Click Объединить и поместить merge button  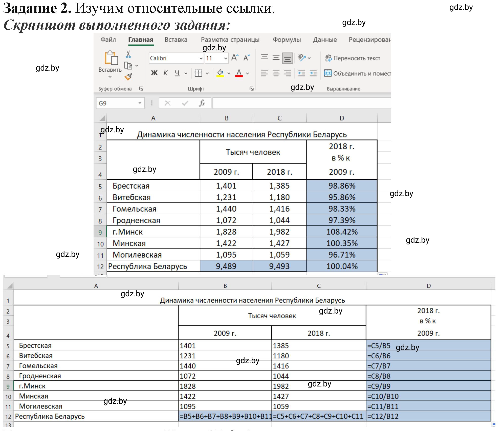(x=358, y=73)
